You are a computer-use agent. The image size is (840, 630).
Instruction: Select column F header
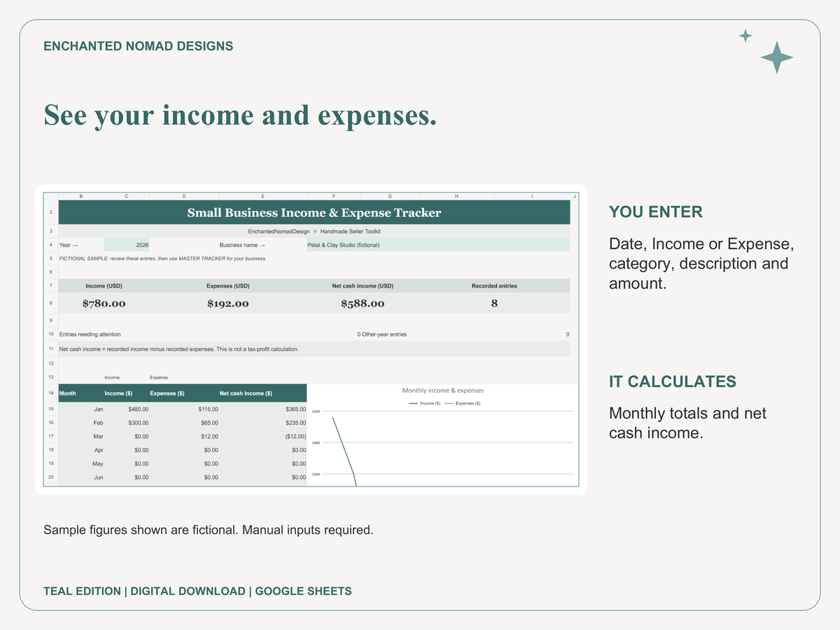click(x=334, y=196)
